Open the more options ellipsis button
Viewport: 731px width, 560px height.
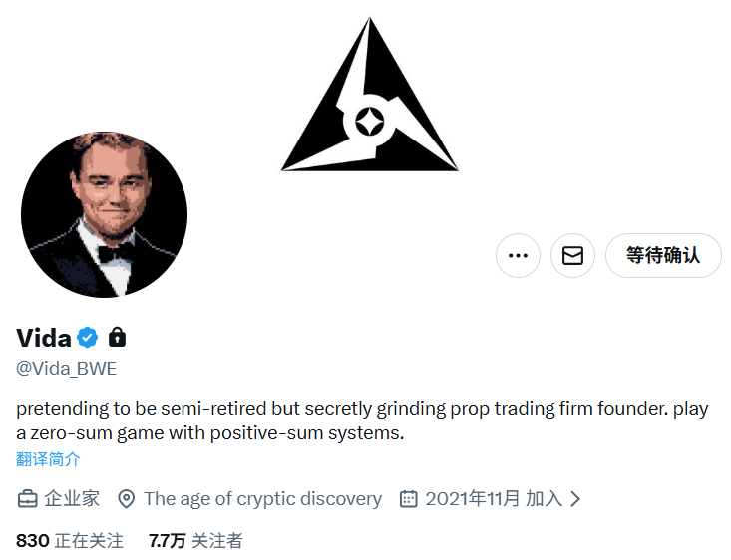click(518, 256)
